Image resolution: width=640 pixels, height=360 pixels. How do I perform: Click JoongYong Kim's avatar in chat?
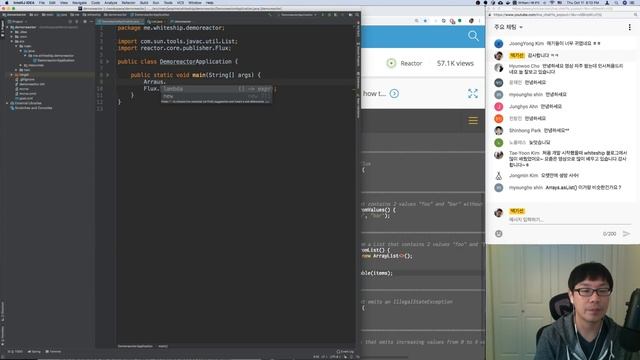pos(498,43)
